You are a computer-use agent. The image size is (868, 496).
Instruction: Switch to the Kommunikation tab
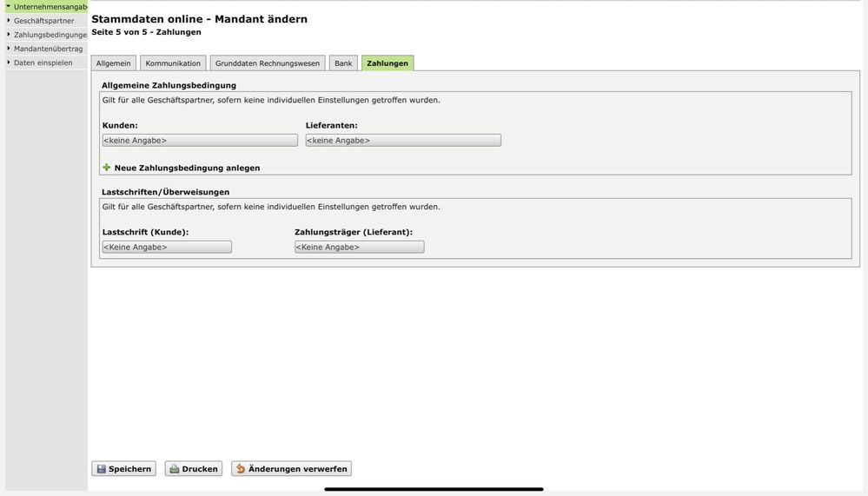point(173,63)
